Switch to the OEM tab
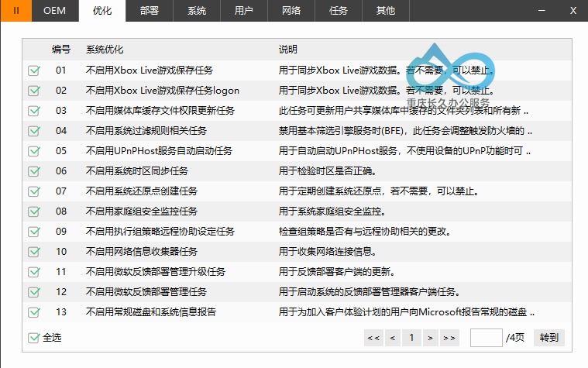The height and width of the screenshot is (368, 588). (x=55, y=11)
